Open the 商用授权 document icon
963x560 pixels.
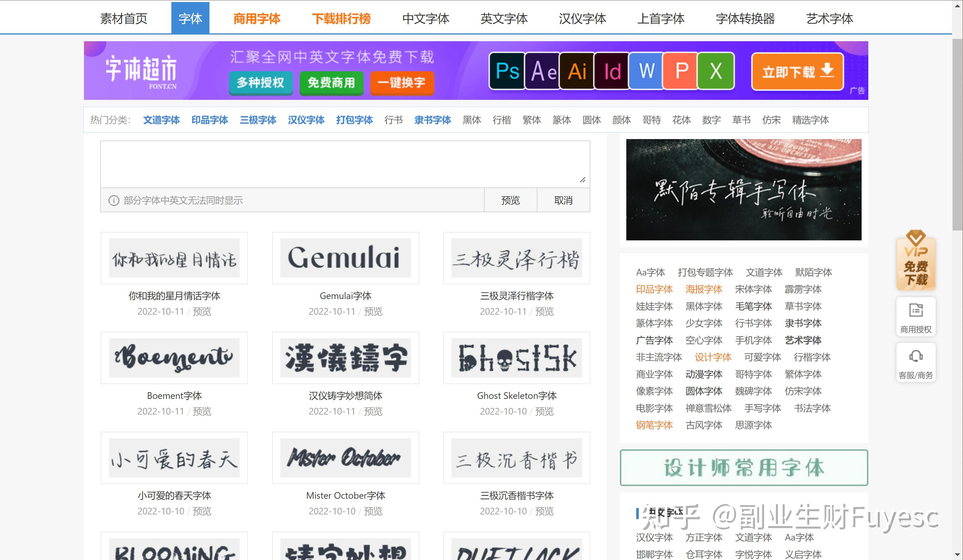pos(916,317)
